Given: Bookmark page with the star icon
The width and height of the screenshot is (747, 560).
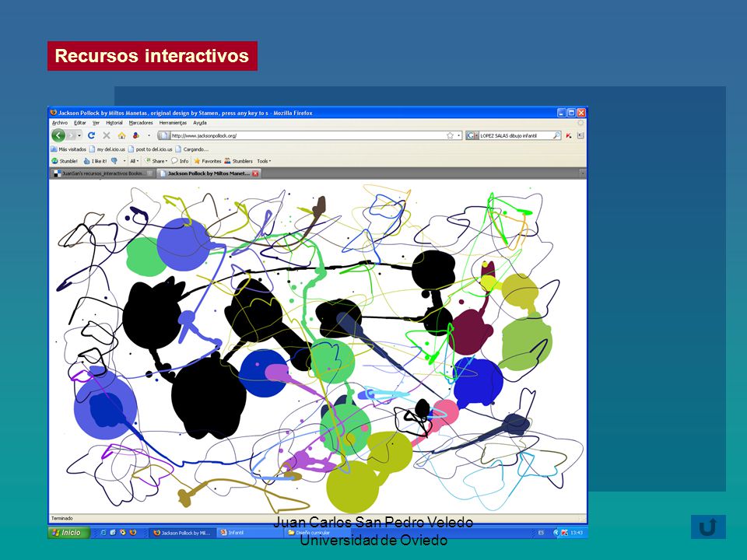Looking at the screenshot, I should [x=450, y=135].
